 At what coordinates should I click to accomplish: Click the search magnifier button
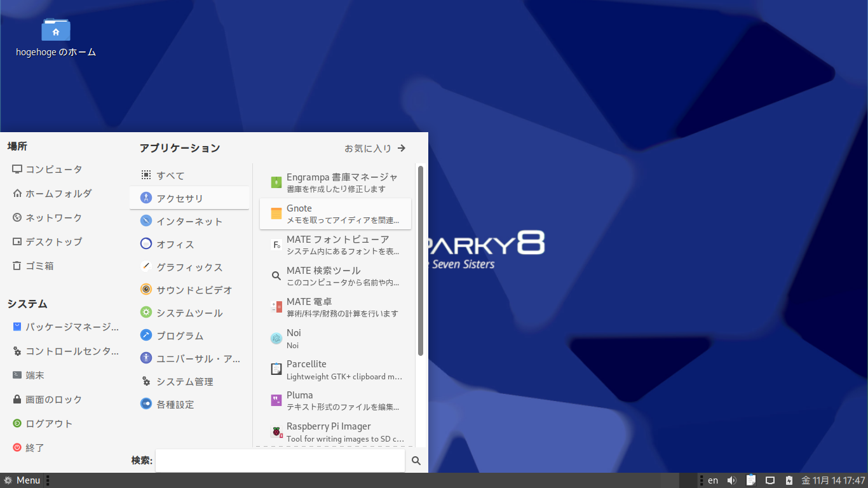(416, 461)
